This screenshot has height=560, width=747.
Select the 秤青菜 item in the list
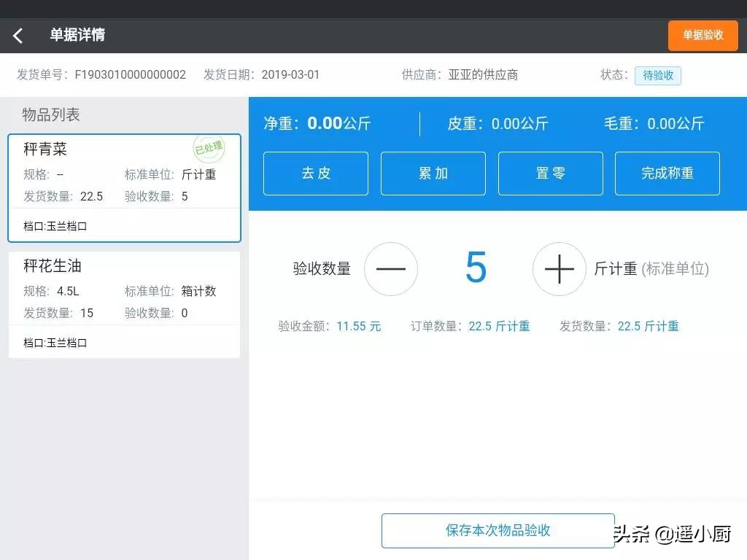tap(124, 187)
